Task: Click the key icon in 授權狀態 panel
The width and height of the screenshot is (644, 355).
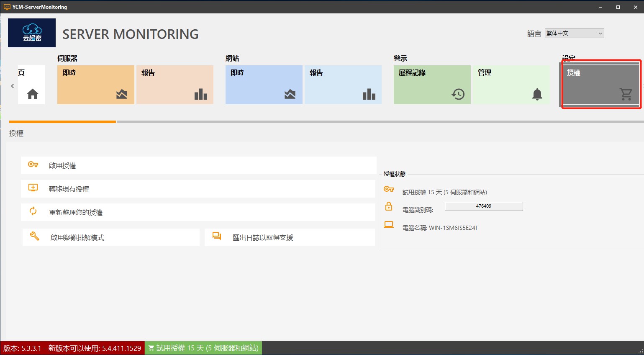Action: (389, 189)
